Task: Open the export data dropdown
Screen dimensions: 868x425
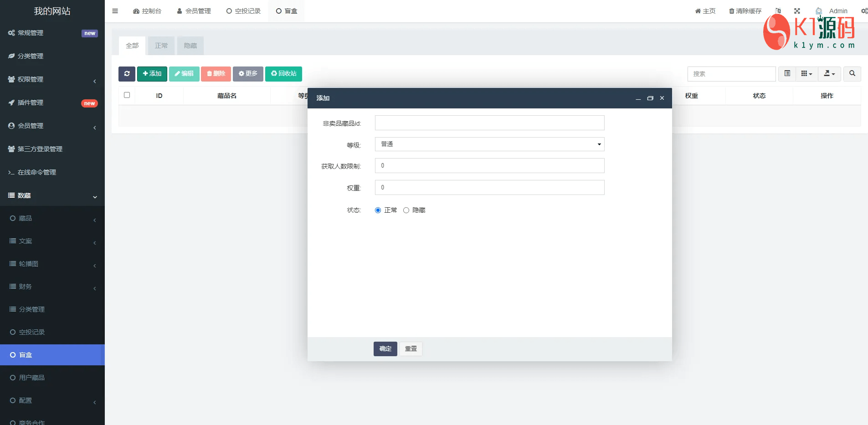Action: click(x=829, y=74)
